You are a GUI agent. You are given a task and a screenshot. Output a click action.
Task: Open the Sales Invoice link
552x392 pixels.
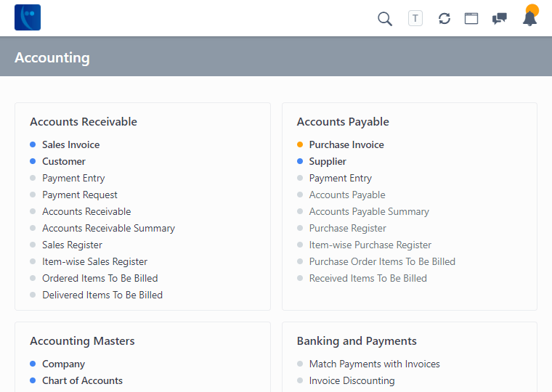pyautogui.click(x=70, y=144)
